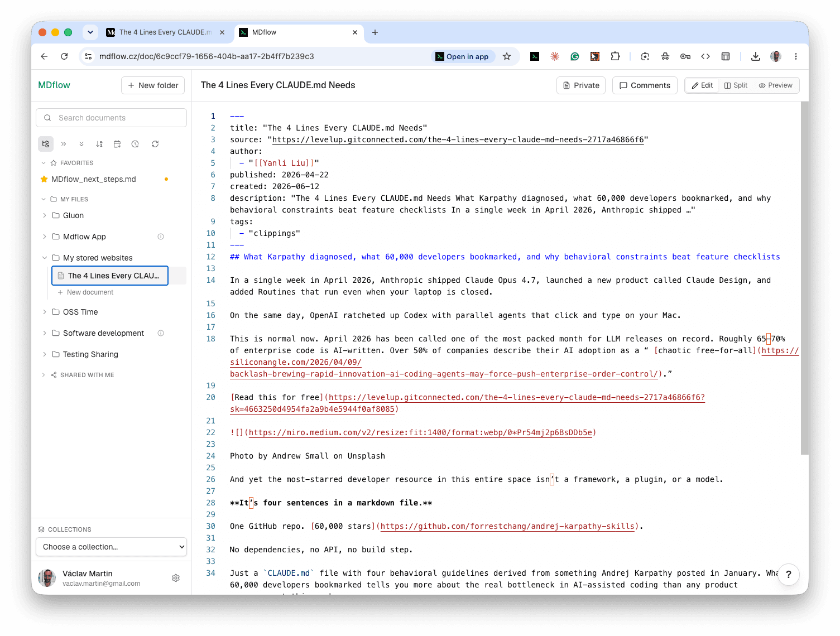Close the MDflow browser tab

[355, 32]
